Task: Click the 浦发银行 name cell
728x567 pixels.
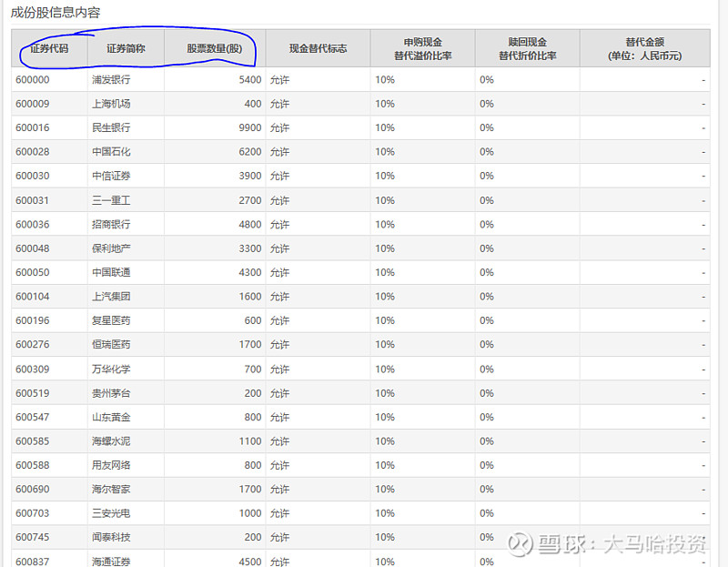Action: tap(111, 80)
